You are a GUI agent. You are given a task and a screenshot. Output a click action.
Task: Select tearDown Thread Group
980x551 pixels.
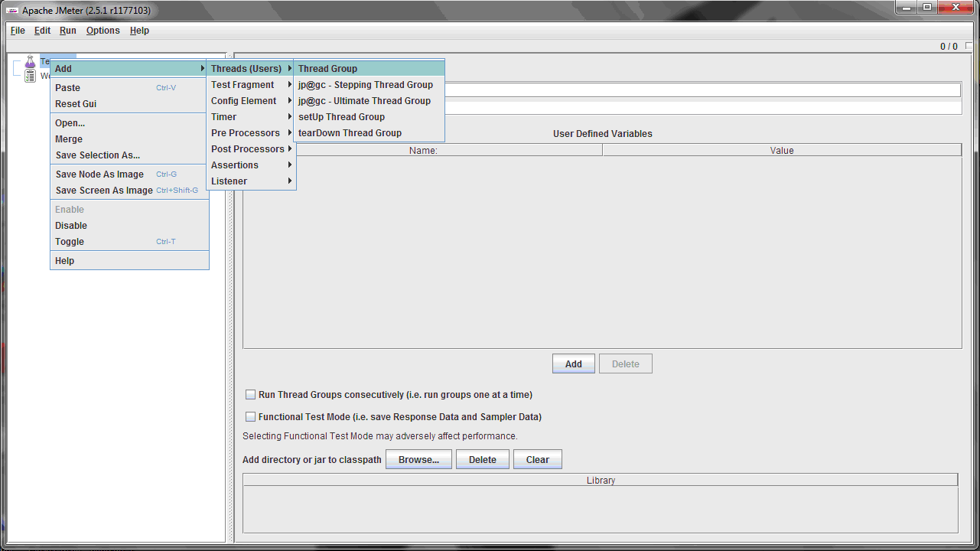pos(369,133)
